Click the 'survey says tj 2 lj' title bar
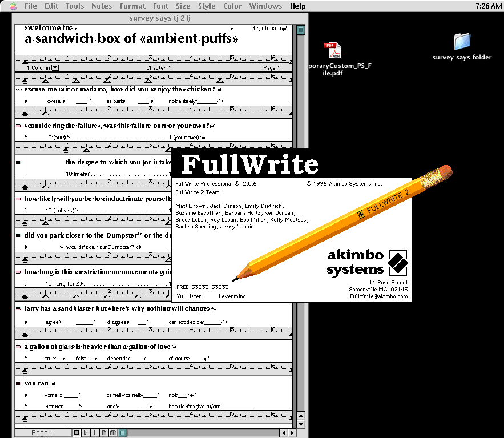Image resolution: width=504 pixels, height=438 pixels. tap(160, 18)
